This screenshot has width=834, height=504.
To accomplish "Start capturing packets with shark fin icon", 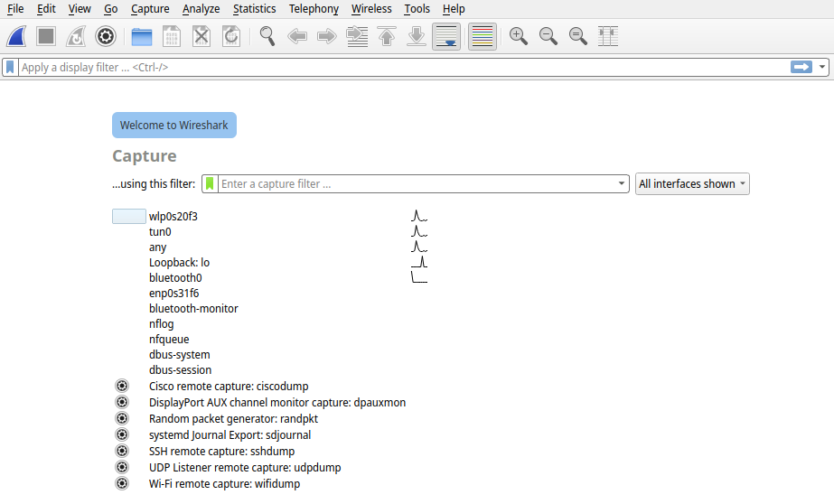I will [x=16, y=36].
